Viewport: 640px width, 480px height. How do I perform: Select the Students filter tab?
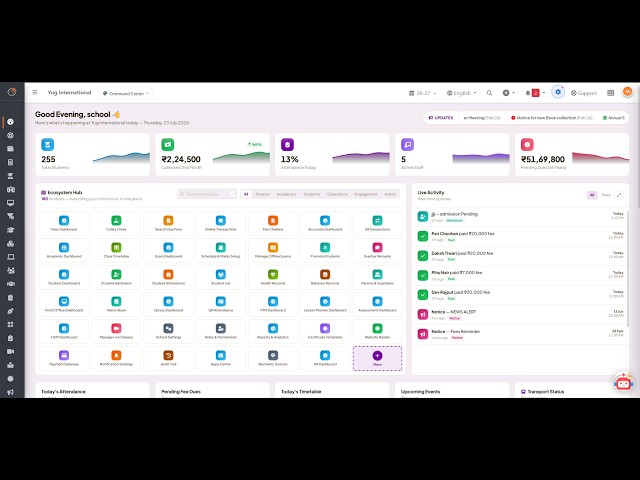click(312, 194)
